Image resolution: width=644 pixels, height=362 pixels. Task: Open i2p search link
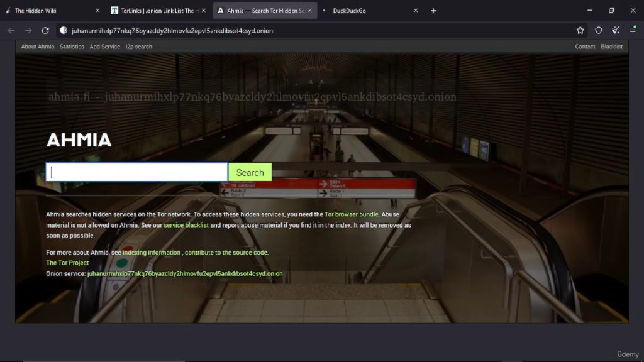(139, 47)
